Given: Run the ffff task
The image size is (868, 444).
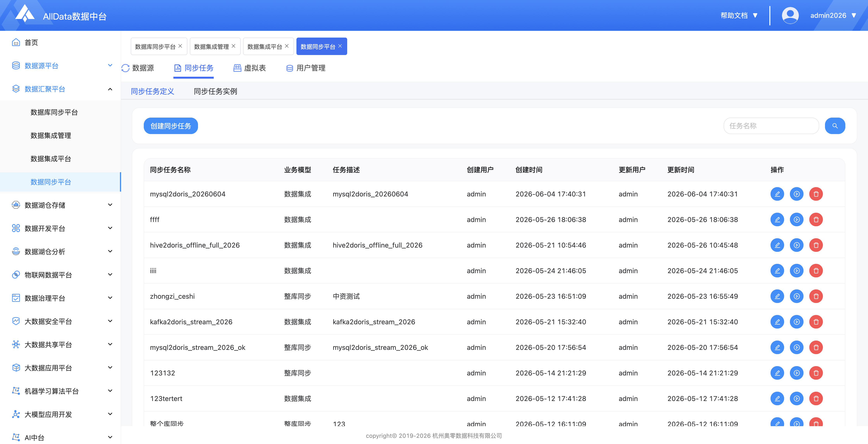Looking at the screenshot, I should click(x=797, y=220).
